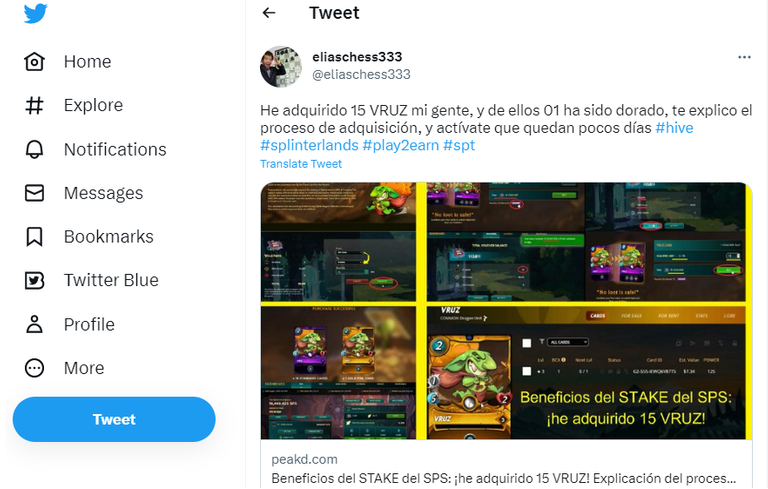
Task: Follow the #play2earn hashtag link
Action: coord(401,145)
